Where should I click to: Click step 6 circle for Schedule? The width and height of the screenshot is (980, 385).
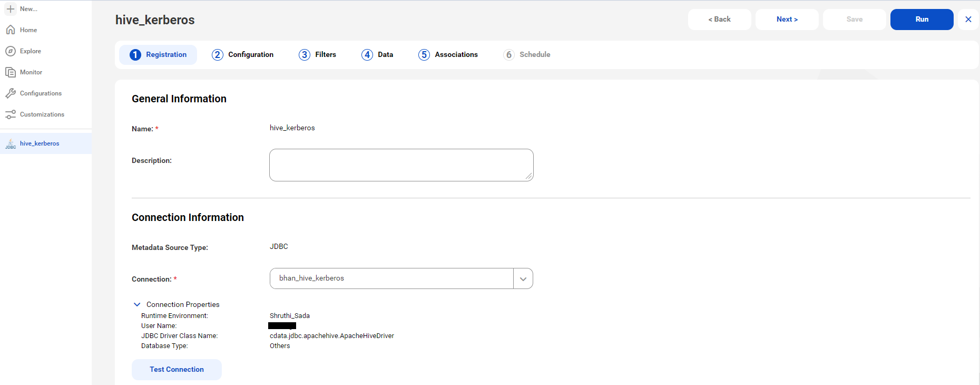(509, 55)
